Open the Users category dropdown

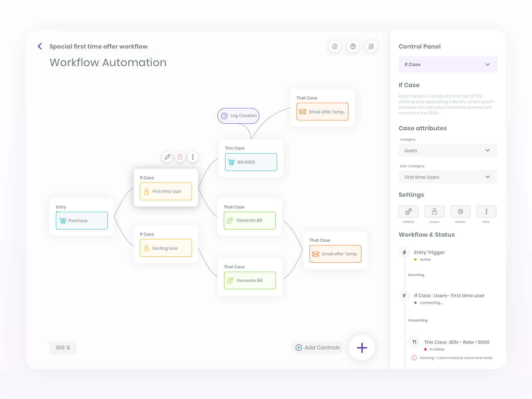tap(448, 150)
